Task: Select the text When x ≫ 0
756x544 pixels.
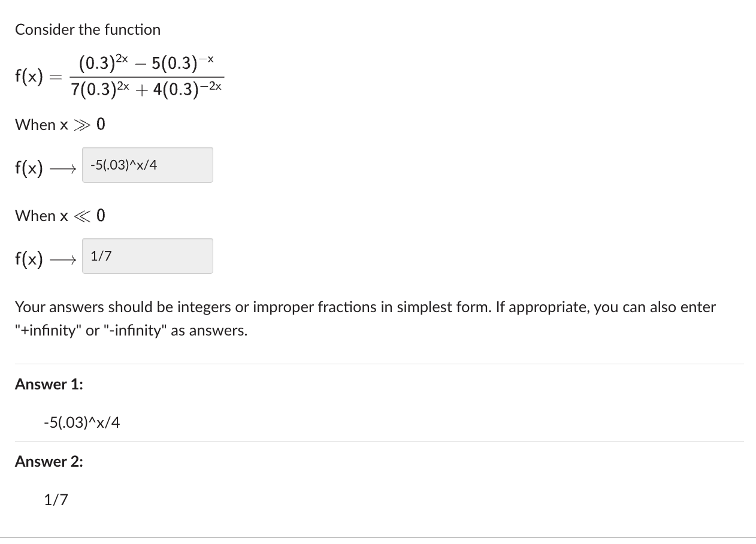Action: 59,125
